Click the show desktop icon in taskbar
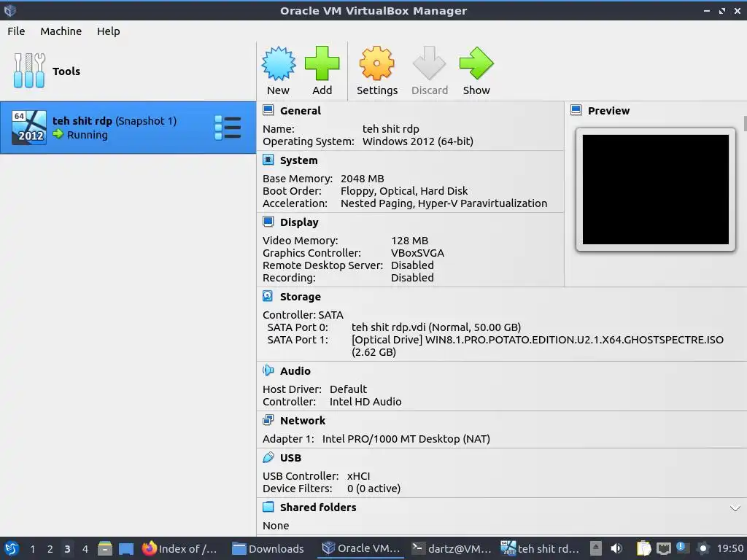This screenshot has height=560, width=747. point(126,548)
